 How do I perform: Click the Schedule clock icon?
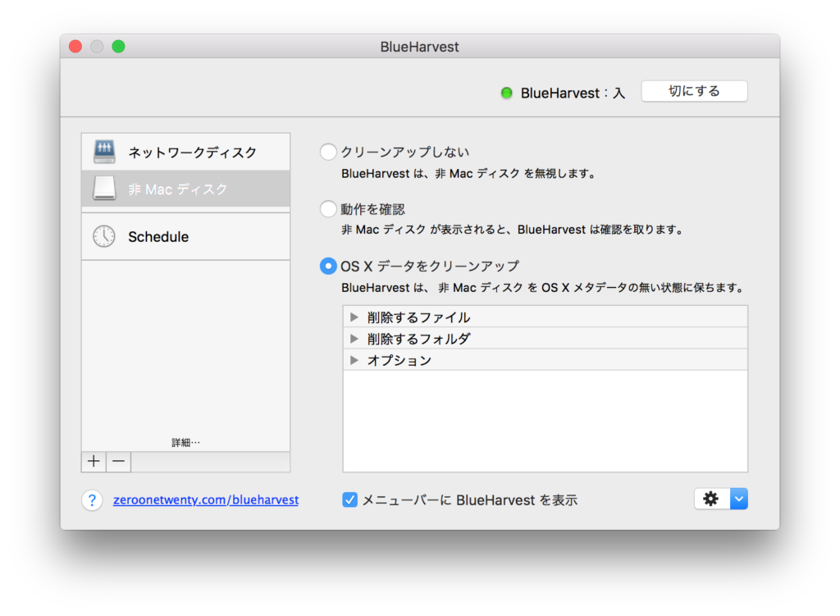104,236
